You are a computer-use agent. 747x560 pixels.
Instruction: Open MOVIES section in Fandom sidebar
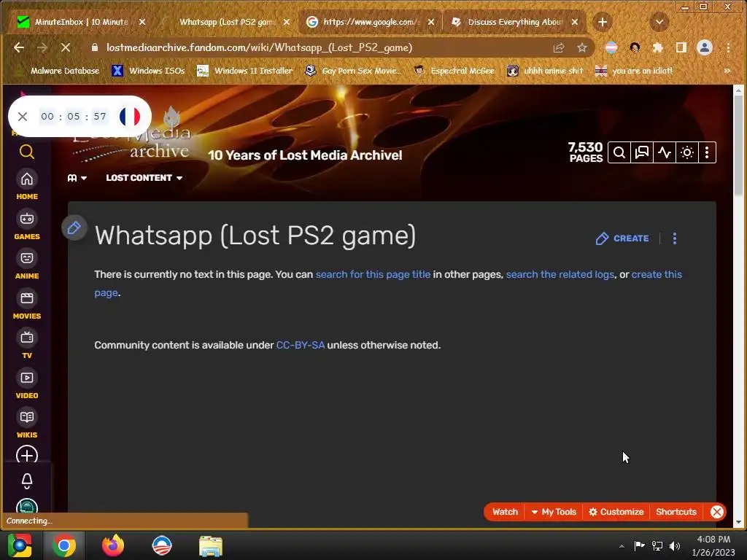click(x=27, y=305)
